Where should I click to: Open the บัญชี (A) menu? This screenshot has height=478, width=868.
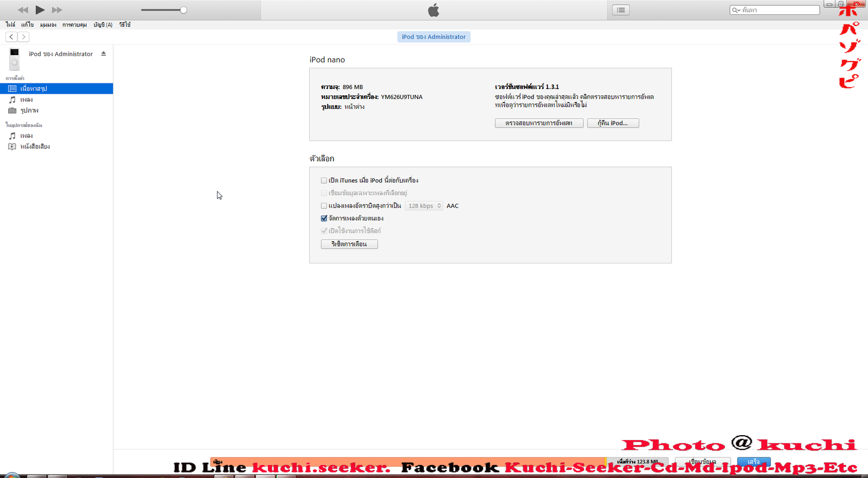103,24
